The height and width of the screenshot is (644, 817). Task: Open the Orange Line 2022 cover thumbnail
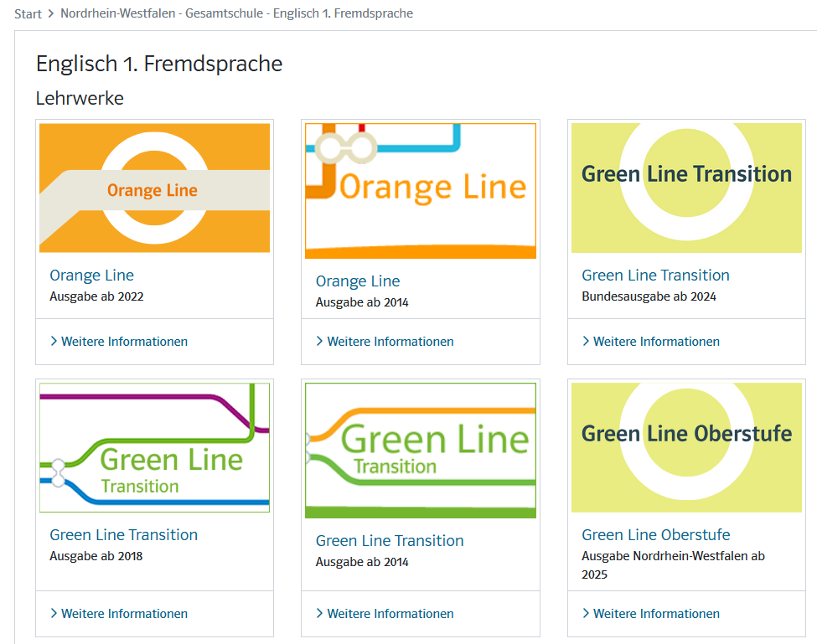154,188
